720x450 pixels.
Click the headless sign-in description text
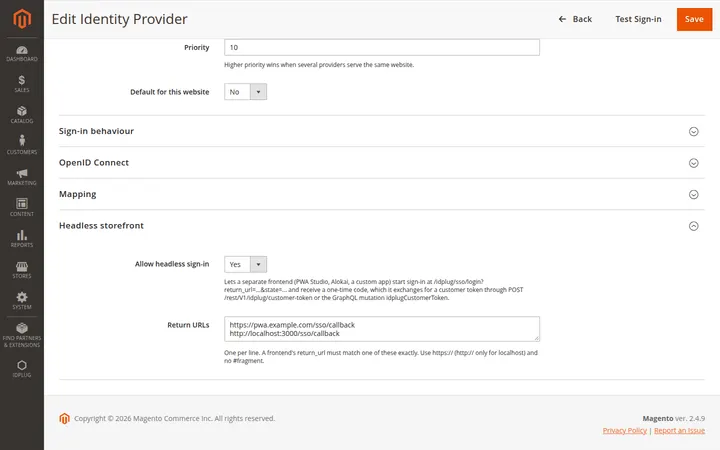tap(373, 290)
